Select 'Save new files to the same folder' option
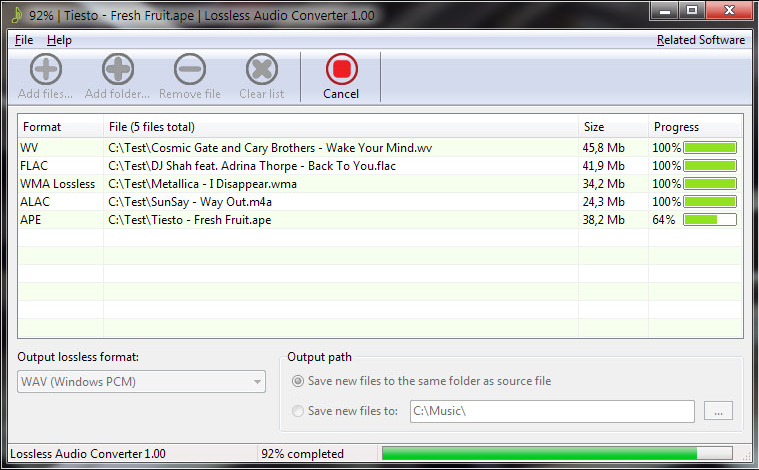759x470 pixels. pos(298,381)
